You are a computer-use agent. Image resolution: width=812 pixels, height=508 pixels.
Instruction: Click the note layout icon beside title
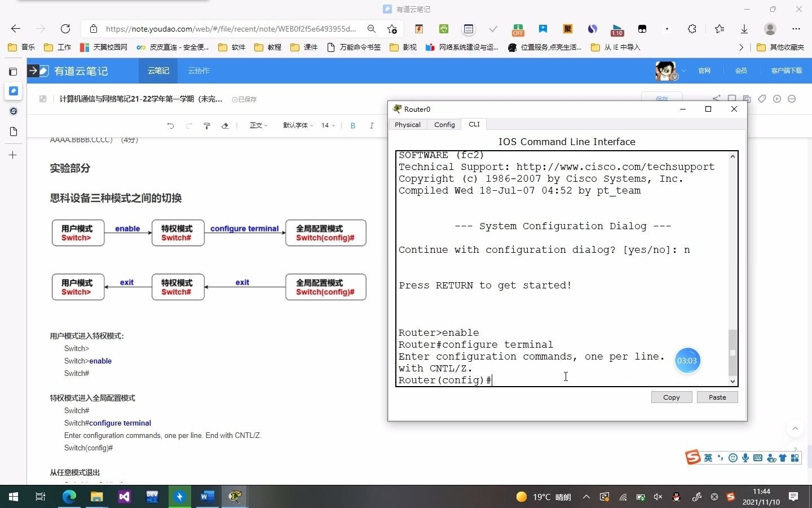point(42,99)
